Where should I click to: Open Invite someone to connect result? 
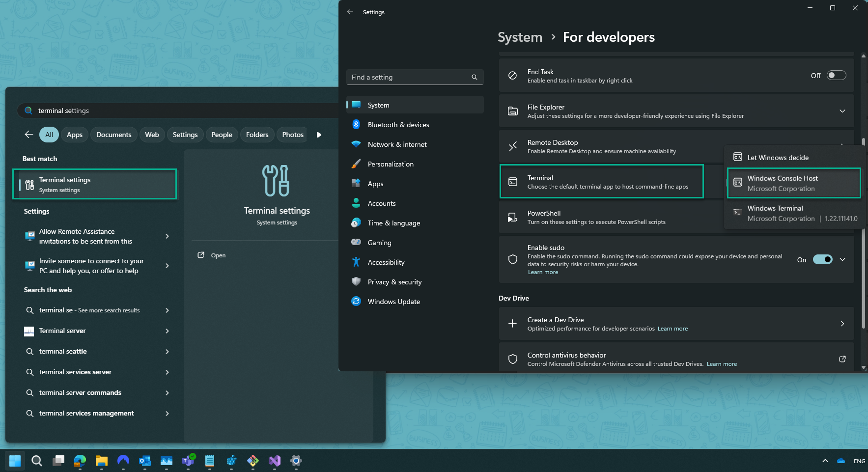tap(94, 266)
